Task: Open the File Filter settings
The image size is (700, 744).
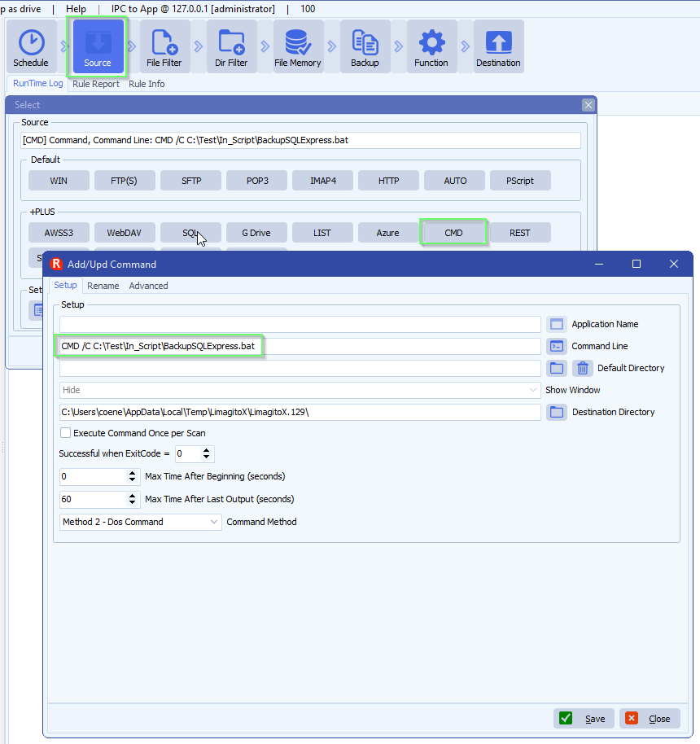Action: [x=164, y=46]
